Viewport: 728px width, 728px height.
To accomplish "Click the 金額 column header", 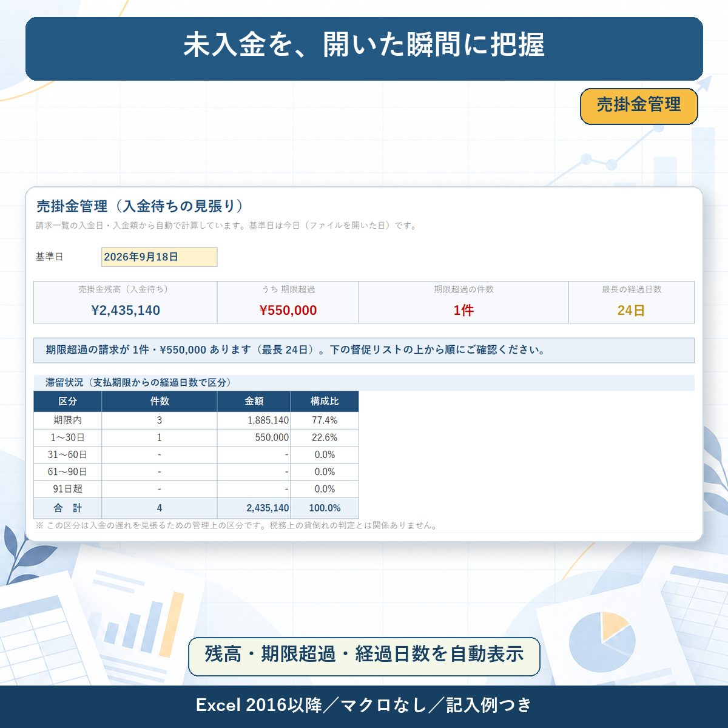I will [254, 401].
